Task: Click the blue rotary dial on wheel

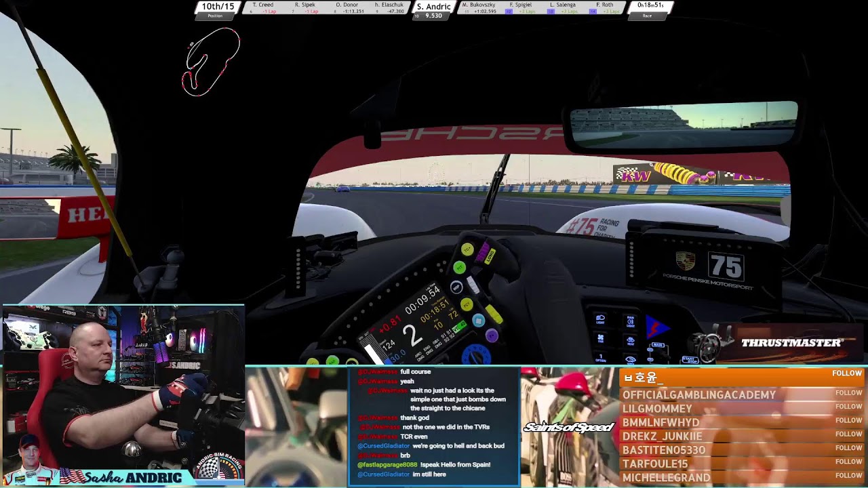Action: (x=475, y=354)
